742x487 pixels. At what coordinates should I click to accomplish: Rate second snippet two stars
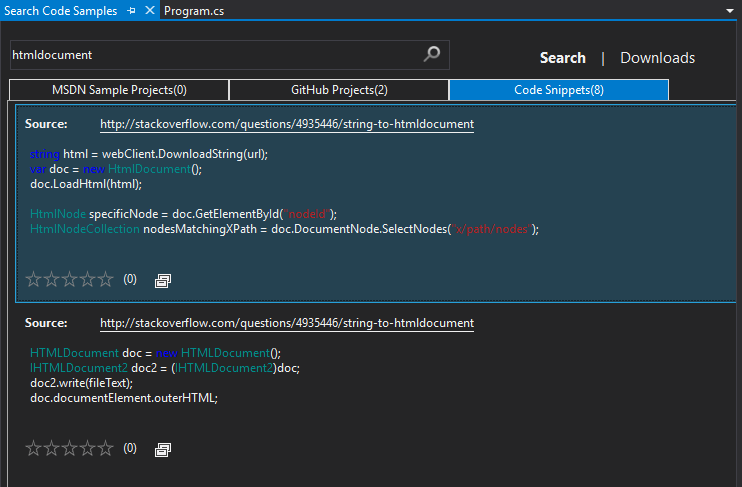51,448
